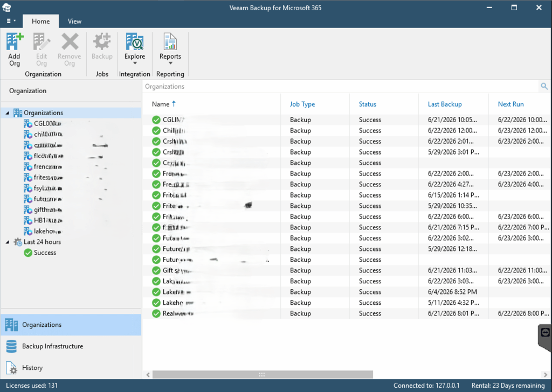Click last backup 5/29/2026 12:18...

(x=452, y=249)
